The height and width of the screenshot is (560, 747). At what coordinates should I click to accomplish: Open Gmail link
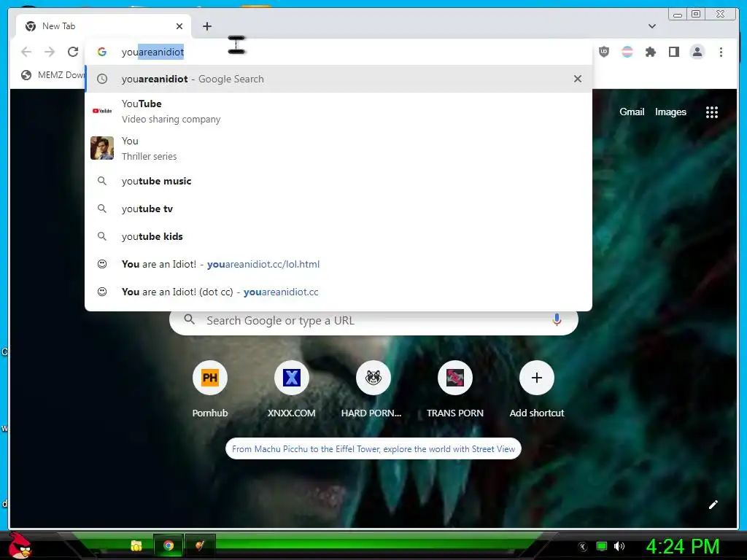(x=632, y=112)
